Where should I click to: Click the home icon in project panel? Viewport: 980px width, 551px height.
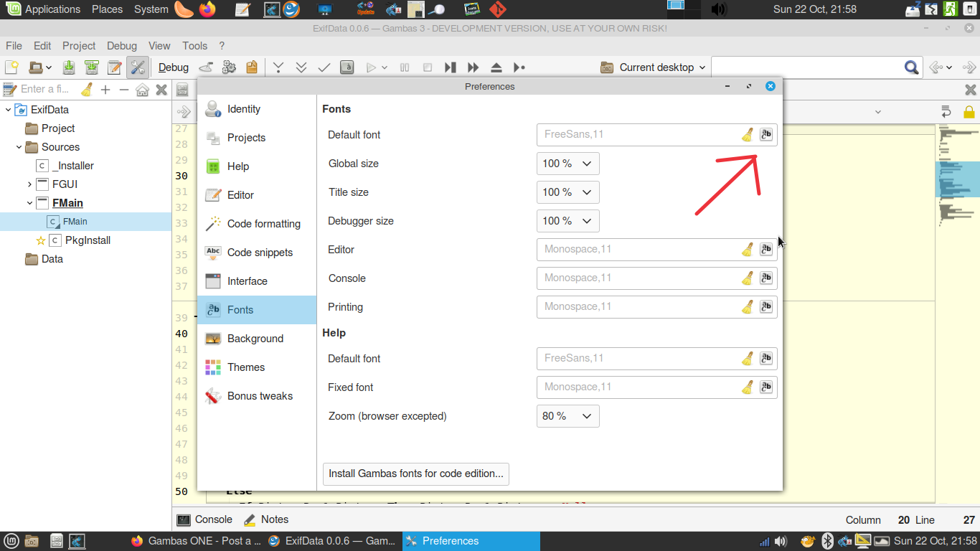click(x=142, y=90)
